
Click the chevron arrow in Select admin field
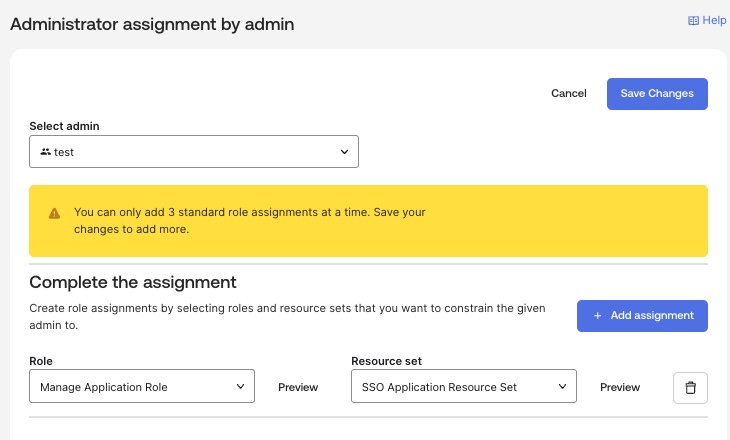[343, 152]
